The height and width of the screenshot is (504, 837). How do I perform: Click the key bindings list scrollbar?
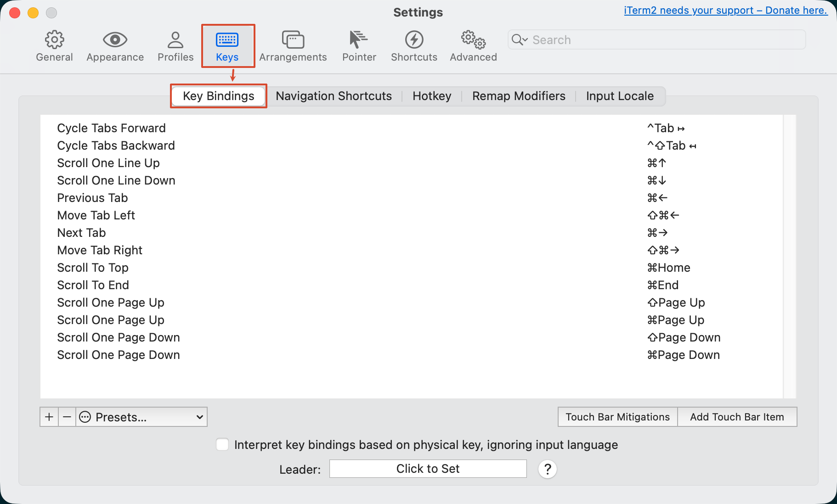pyautogui.click(x=789, y=257)
